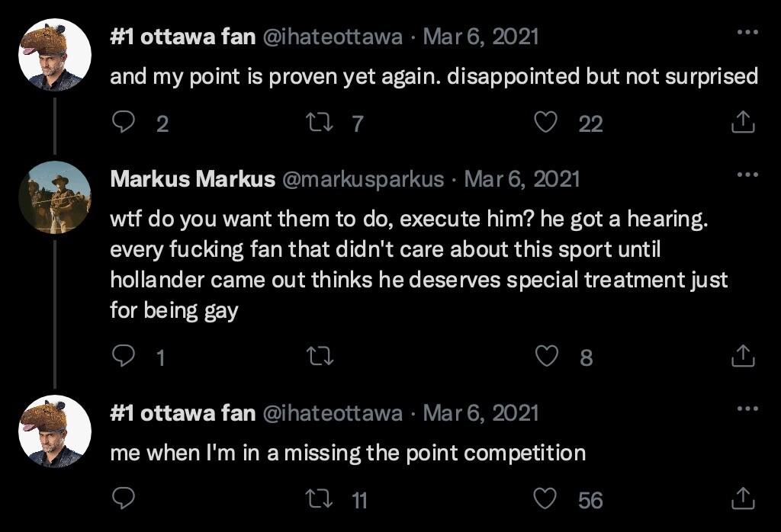
Task: Open the reply icon on Markus Markus's tweet
Action: (123, 356)
